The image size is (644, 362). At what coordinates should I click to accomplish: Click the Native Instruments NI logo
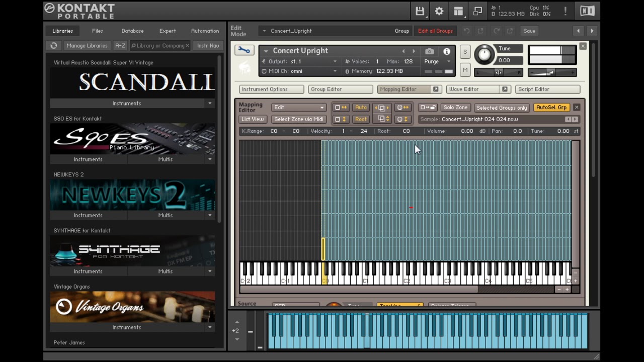(587, 11)
